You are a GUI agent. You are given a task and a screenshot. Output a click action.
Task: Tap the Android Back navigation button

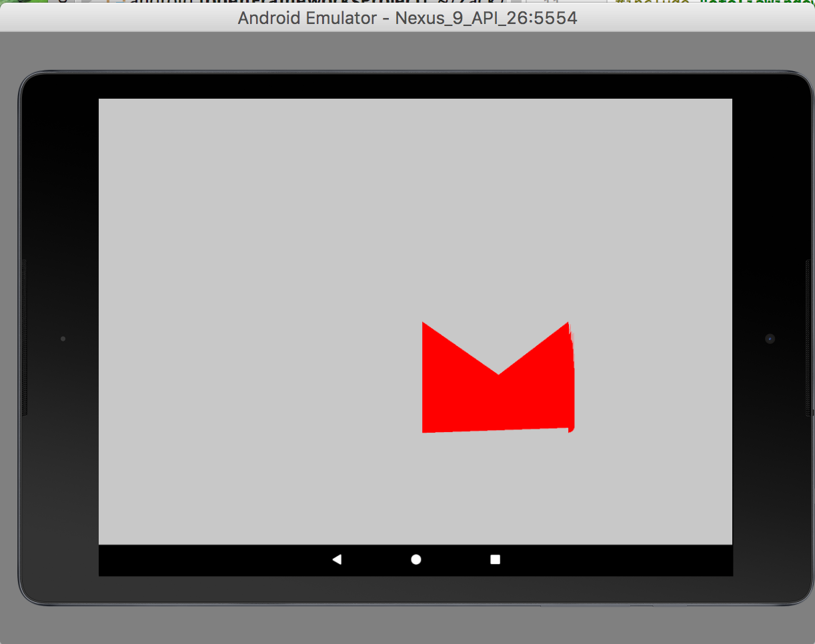pyautogui.click(x=337, y=559)
